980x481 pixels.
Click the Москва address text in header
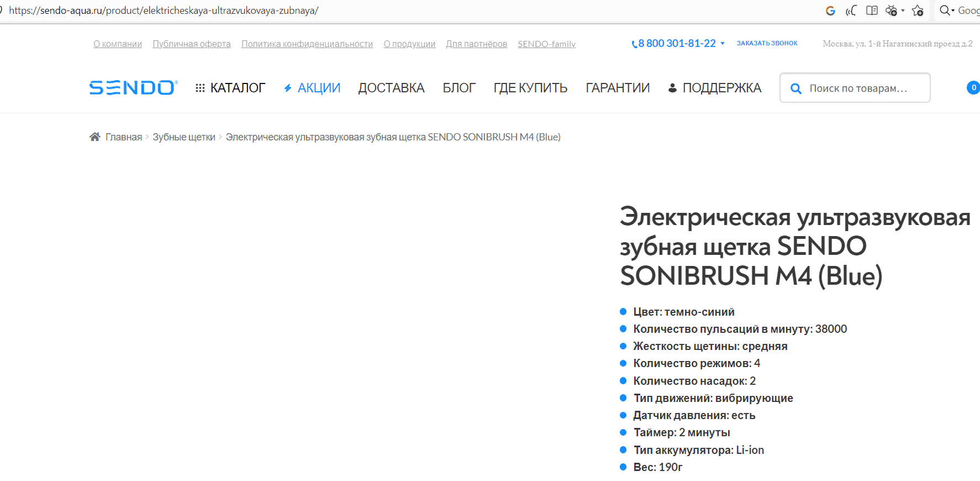pyautogui.click(x=898, y=44)
